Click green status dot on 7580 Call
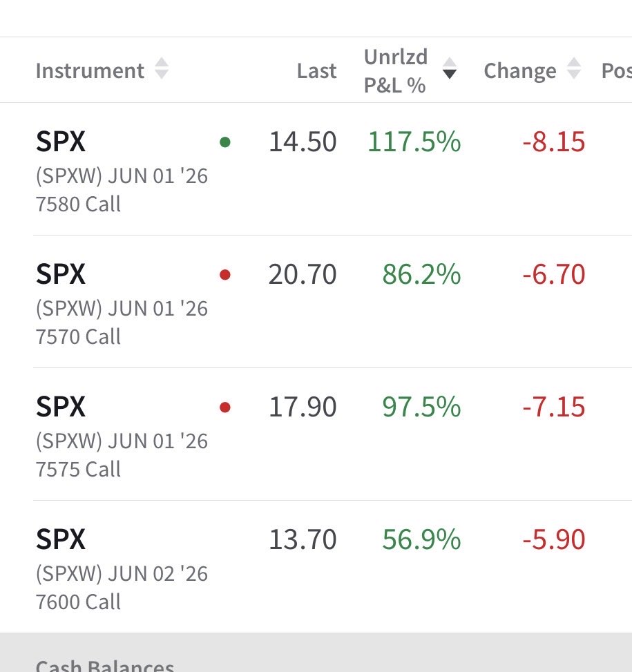The height and width of the screenshot is (672, 632). 225,142
